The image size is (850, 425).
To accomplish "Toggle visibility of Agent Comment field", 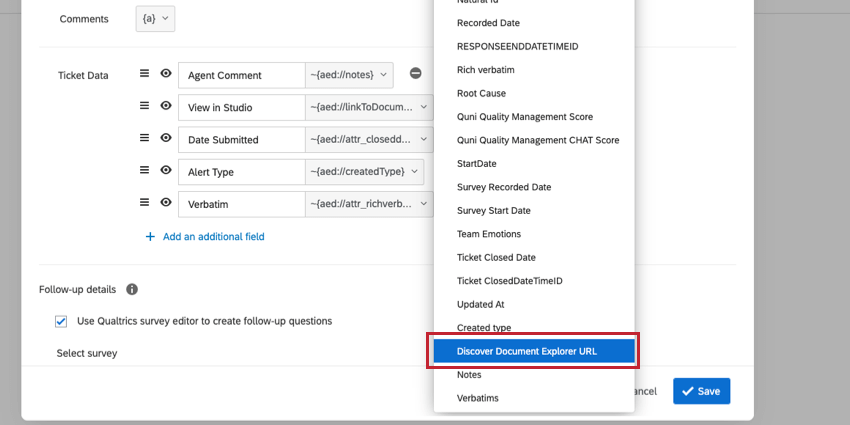I will 166,74.
